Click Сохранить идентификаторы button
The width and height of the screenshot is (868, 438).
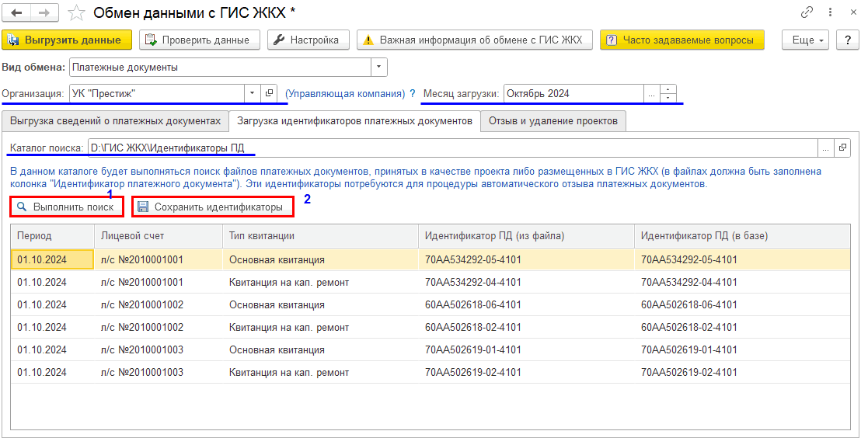tap(213, 207)
